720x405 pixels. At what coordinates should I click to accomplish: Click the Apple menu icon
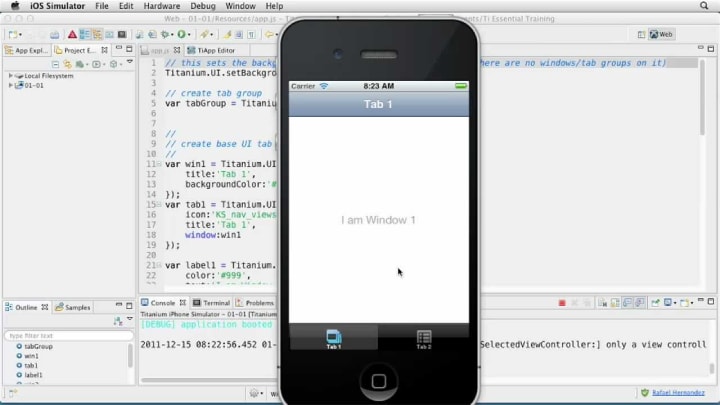pyautogui.click(x=15, y=6)
